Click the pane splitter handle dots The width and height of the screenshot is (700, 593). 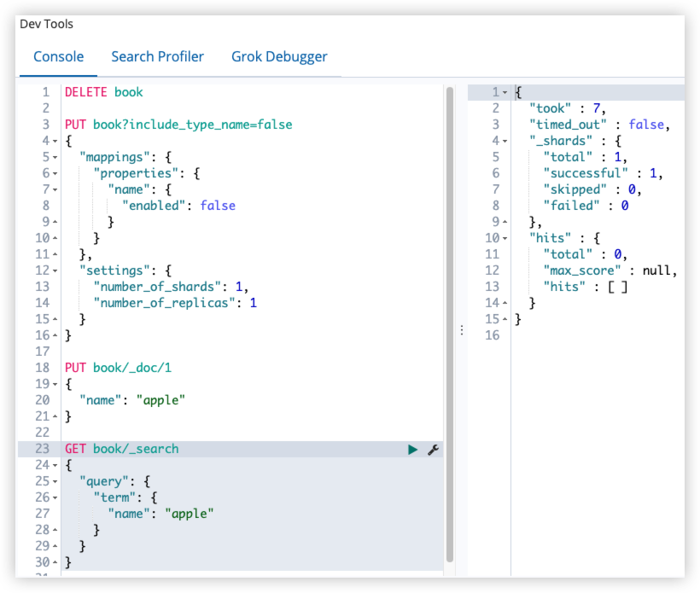point(462,330)
